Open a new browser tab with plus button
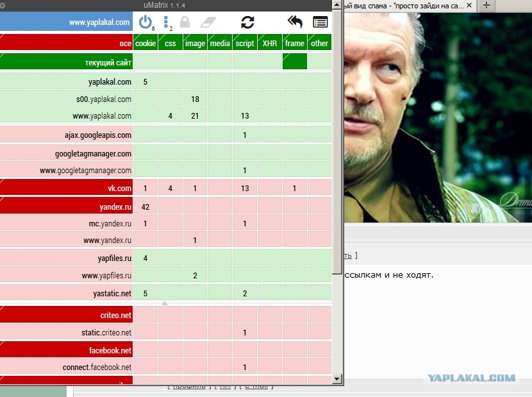The image size is (532, 397). pyautogui.click(x=486, y=5)
